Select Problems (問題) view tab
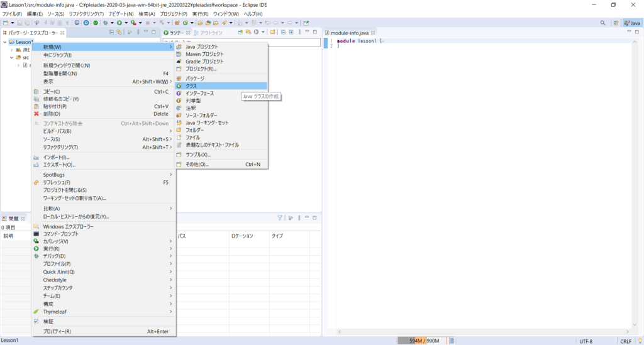Screen dimensions: 644x345 tap(14, 219)
